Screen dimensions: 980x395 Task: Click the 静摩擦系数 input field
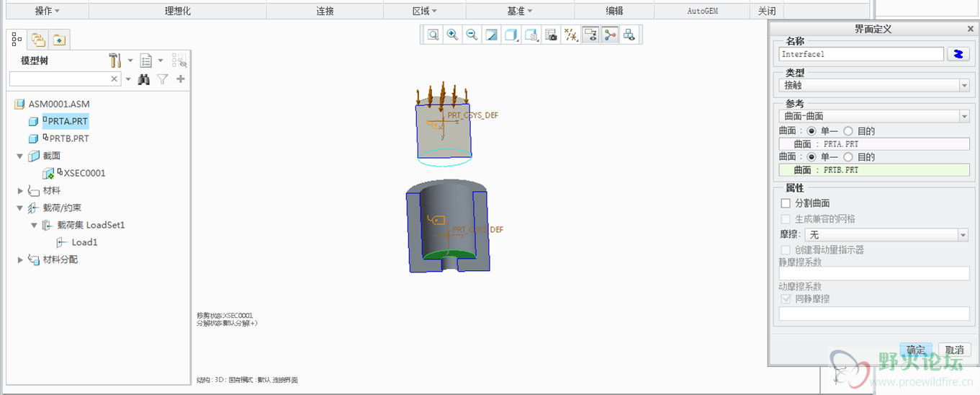click(874, 274)
